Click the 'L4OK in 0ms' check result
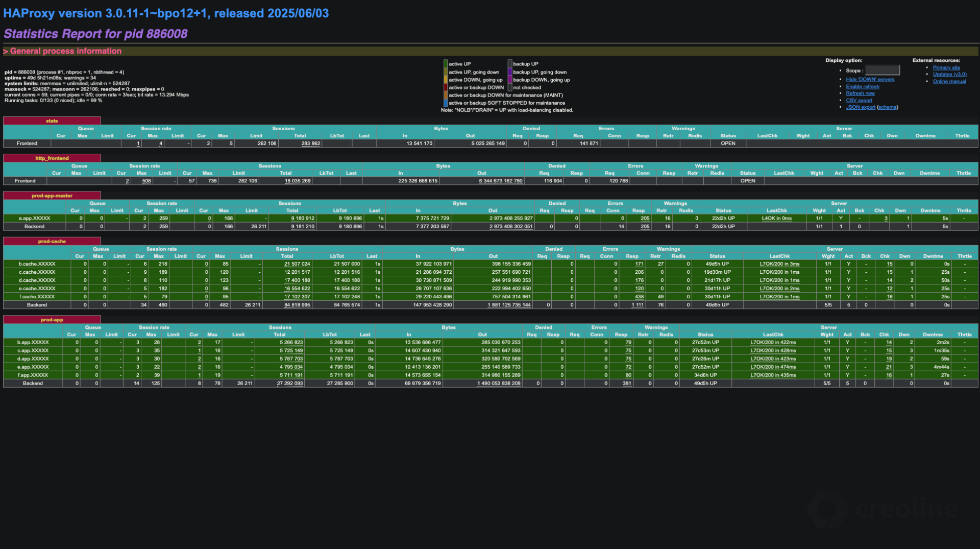The height and width of the screenshot is (549, 980). pyautogui.click(x=777, y=218)
